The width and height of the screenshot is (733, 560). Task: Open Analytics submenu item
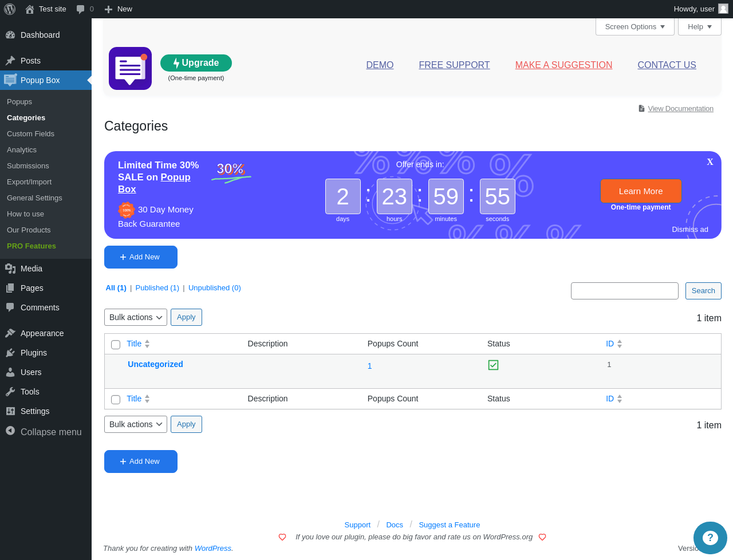22,150
